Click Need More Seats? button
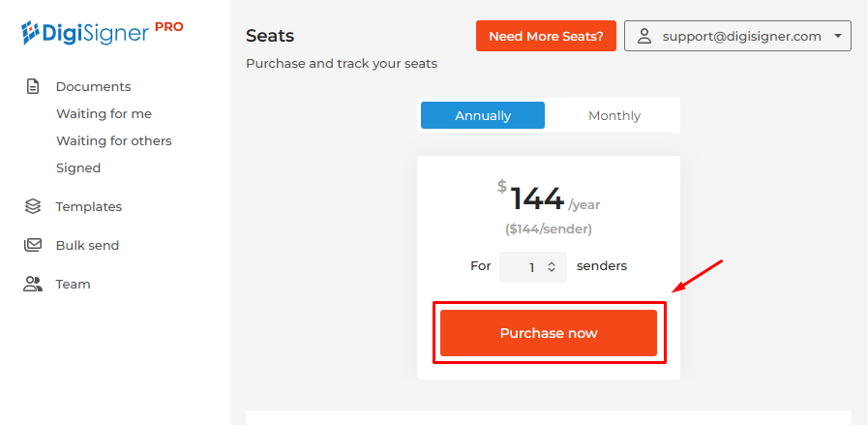 click(546, 36)
